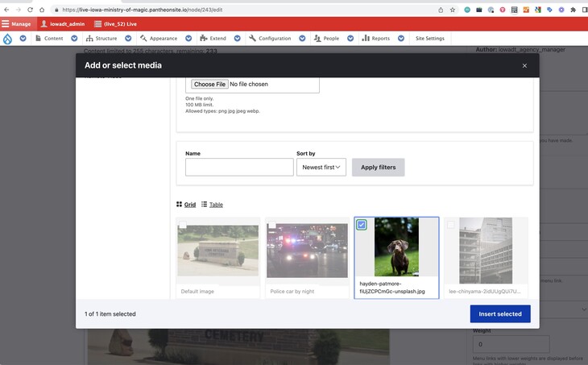Click the Apply filters button
588x365 pixels.
[378, 168]
